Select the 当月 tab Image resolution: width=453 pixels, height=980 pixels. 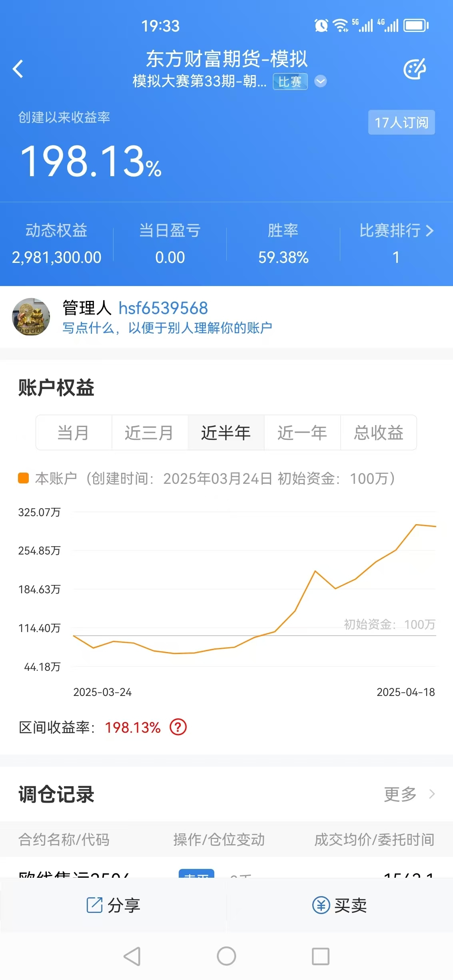pos(74,433)
